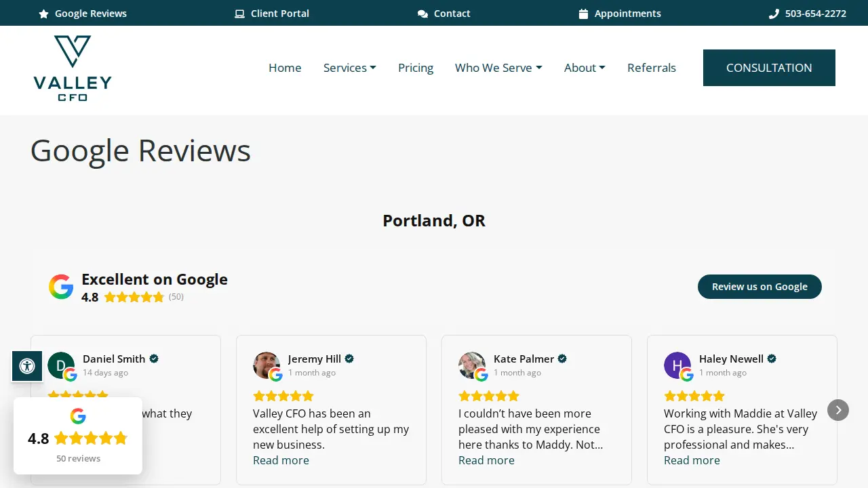Read more of Haley Newell's review

coord(692,460)
